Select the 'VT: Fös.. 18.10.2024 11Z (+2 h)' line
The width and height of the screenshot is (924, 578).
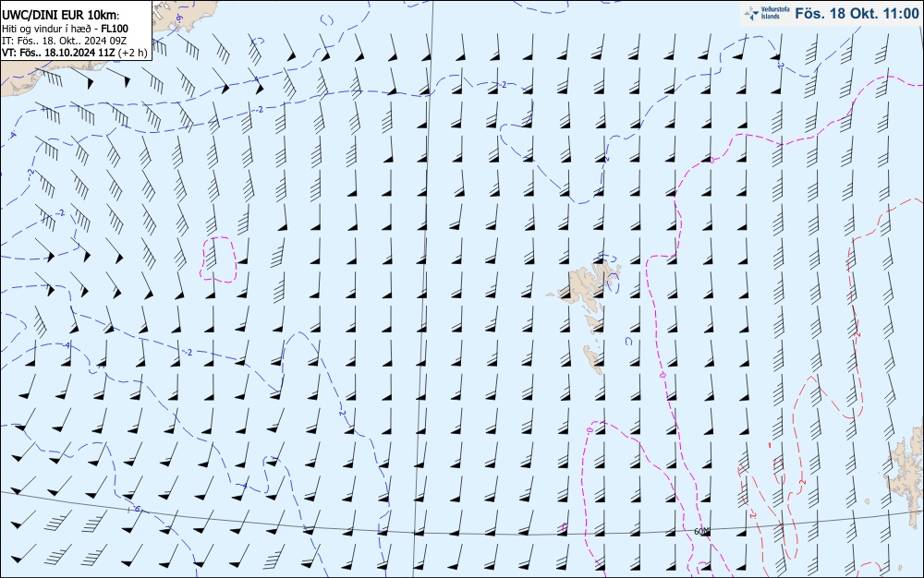(74, 53)
